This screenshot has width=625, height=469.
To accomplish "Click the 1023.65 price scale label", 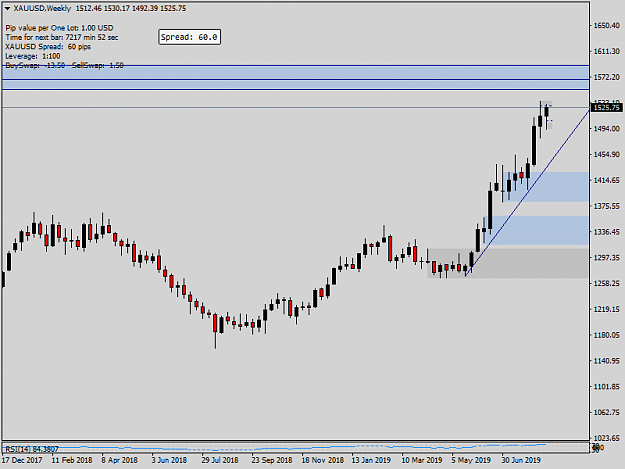I will (x=607, y=438).
